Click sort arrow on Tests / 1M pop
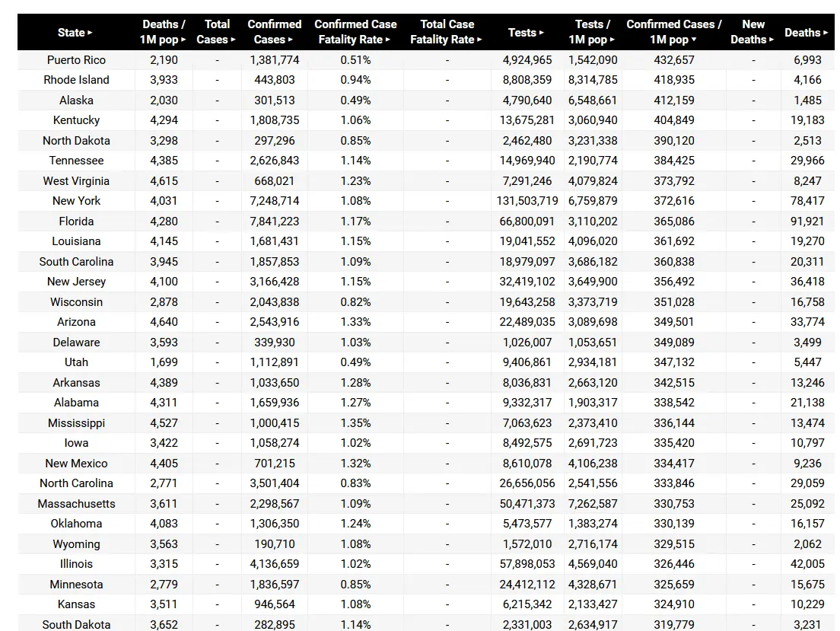This screenshot has height=631, width=840. [x=612, y=40]
